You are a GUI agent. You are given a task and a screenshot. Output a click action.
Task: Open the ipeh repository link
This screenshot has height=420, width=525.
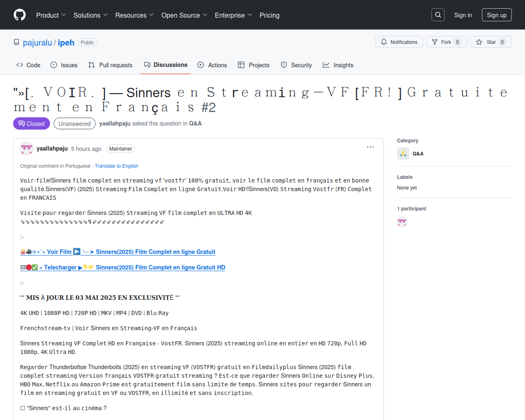66,43
